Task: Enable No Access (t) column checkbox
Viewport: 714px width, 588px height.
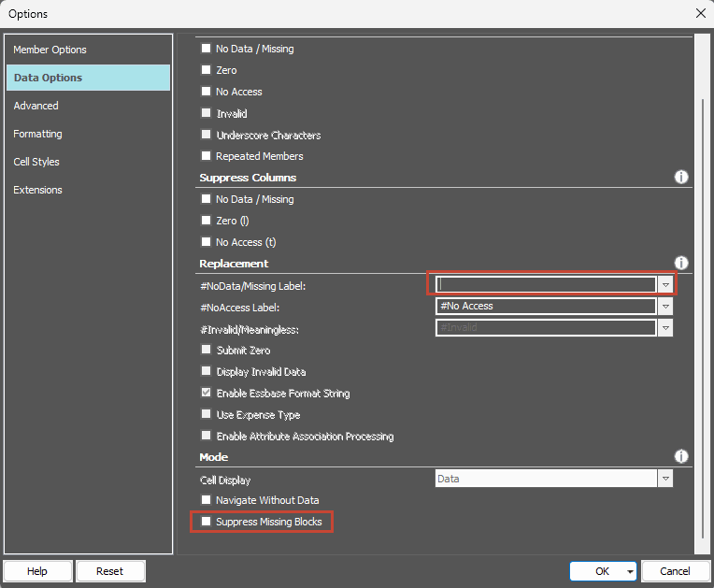Action: tap(206, 242)
